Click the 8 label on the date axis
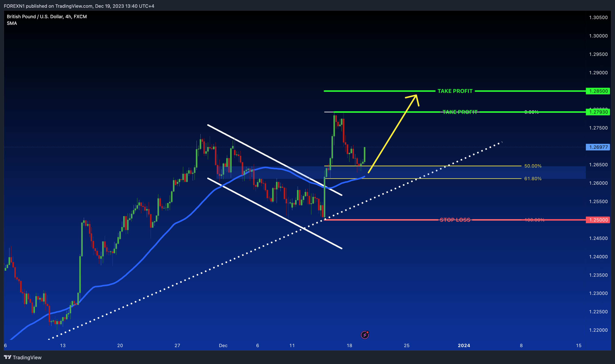Viewport: 615px width, 364px height. [521, 345]
